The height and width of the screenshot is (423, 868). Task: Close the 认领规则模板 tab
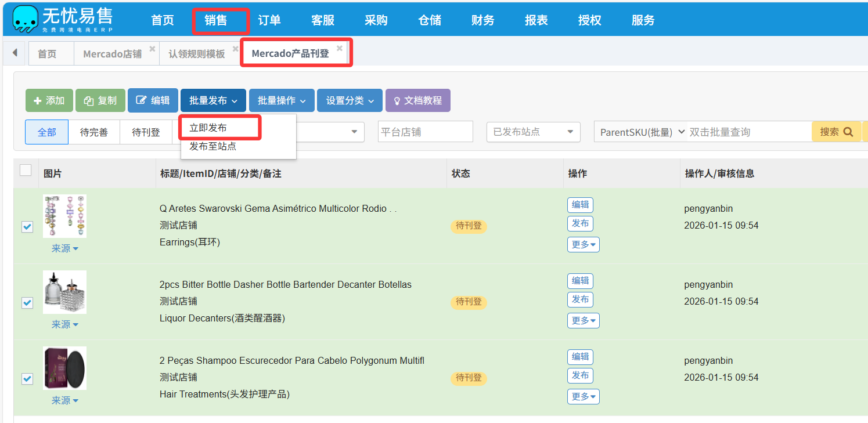(x=235, y=49)
